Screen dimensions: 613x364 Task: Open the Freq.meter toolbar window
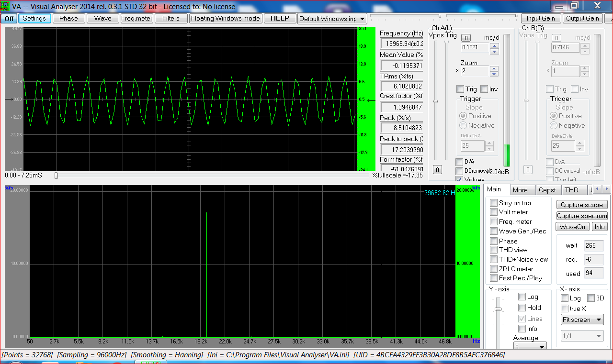(136, 19)
